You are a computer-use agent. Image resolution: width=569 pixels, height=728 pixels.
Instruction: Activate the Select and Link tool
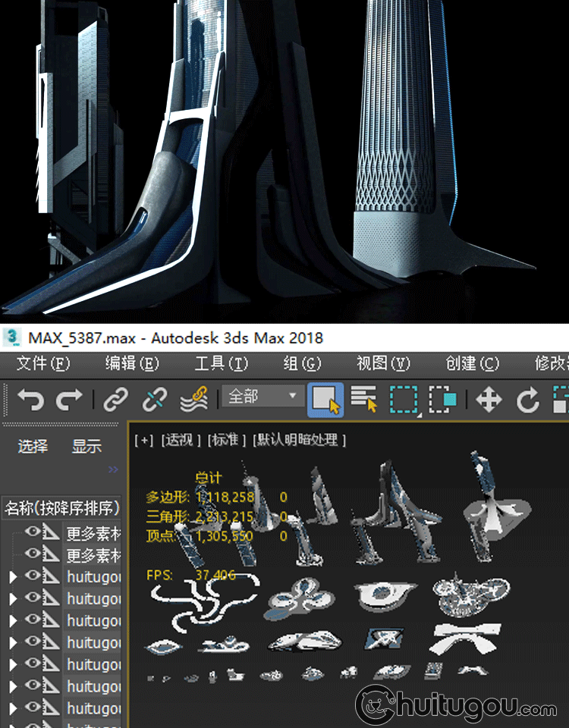[115, 399]
